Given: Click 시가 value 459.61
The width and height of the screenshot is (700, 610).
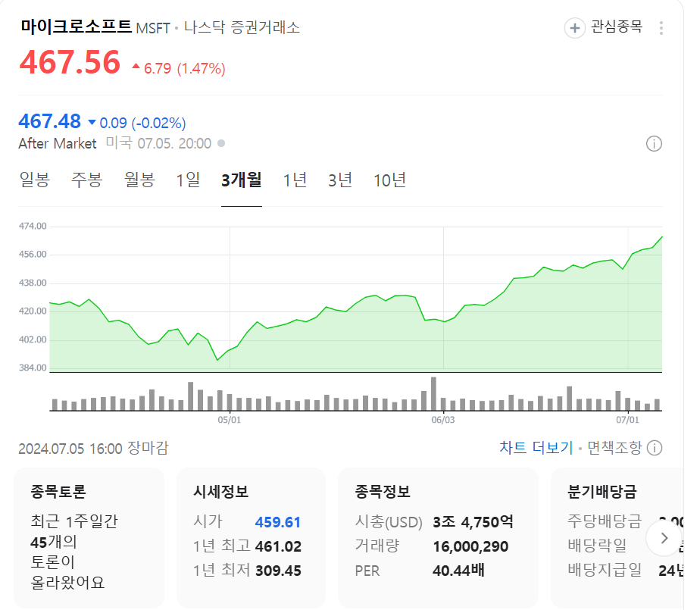Looking at the screenshot, I should click(278, 522).
